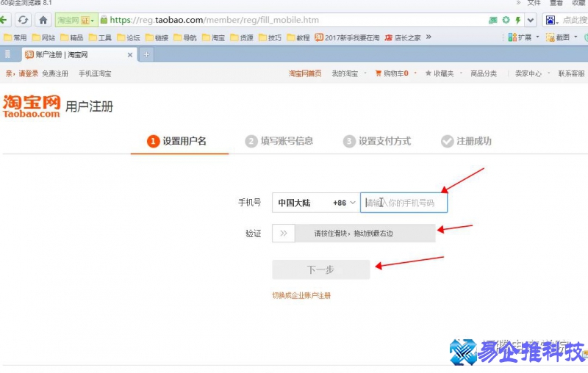The image size is (588, 373).
Task: Click the Taobao.com logo
Action: pyautogui.click(x=32, y=106)
